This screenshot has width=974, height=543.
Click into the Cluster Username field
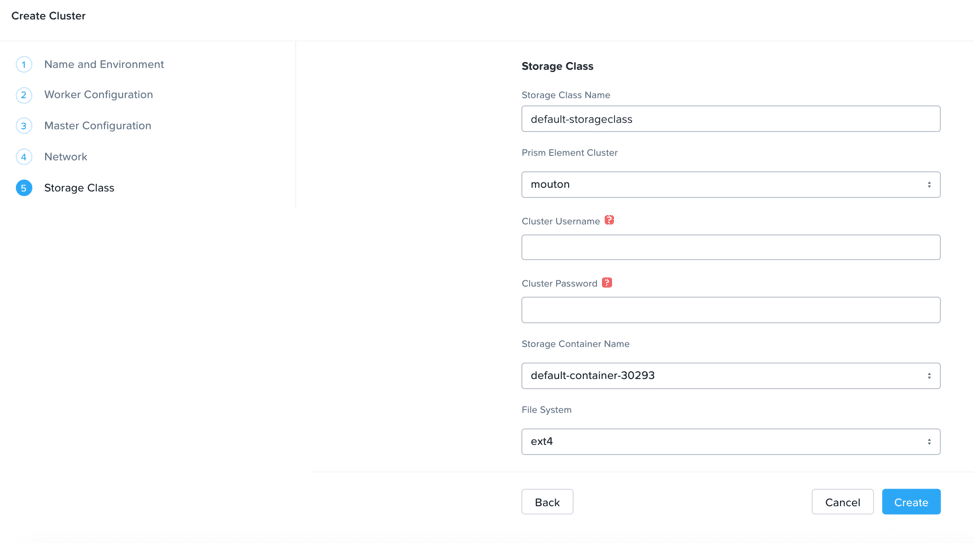[x=730, y=248]
